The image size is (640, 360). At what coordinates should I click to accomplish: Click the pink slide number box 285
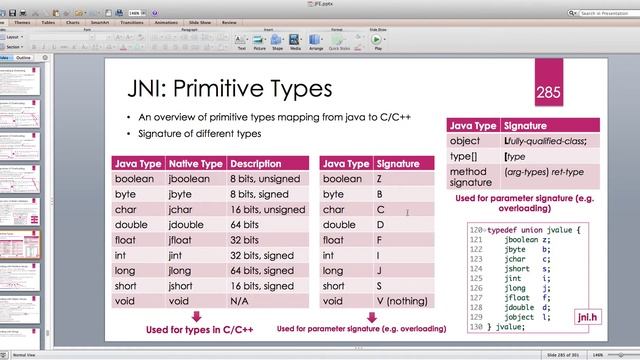point(549,82)
